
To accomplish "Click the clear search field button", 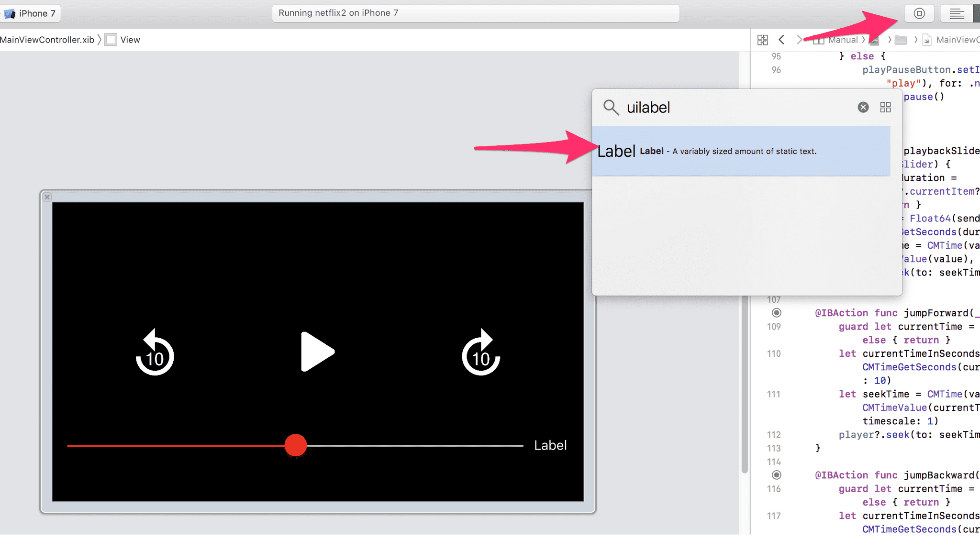I will 863,107.
